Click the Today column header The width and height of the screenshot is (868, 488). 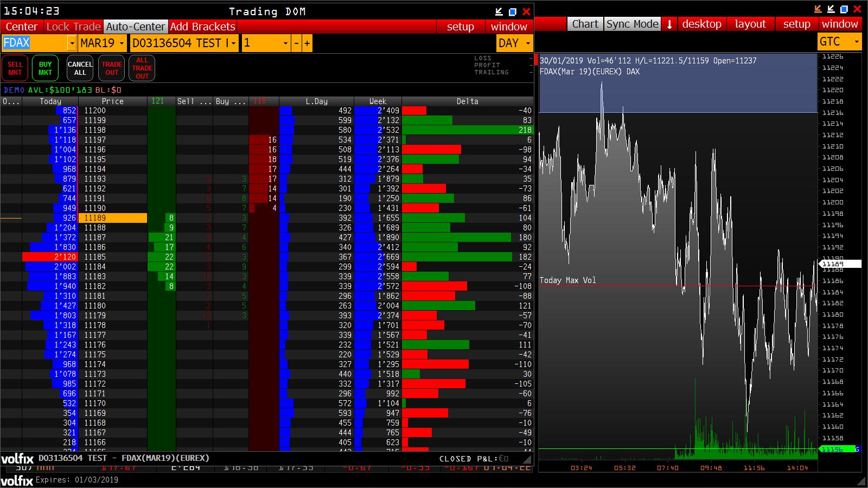click(x=50, y=101)
